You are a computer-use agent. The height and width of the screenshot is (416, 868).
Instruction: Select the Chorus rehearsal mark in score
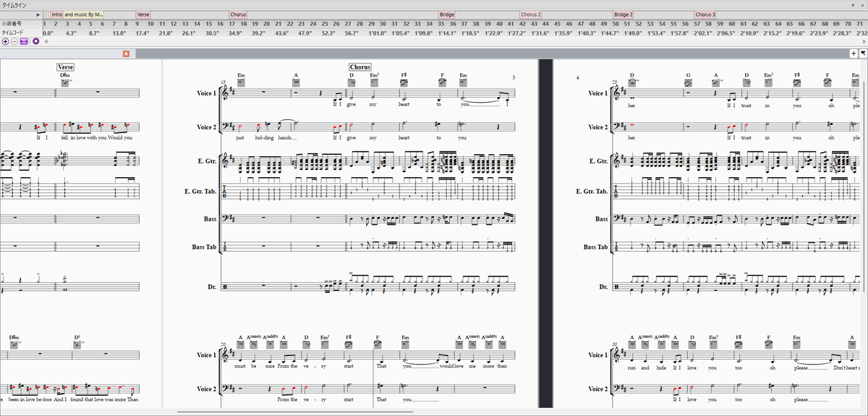pyautogui.click(x=359, y=67)
